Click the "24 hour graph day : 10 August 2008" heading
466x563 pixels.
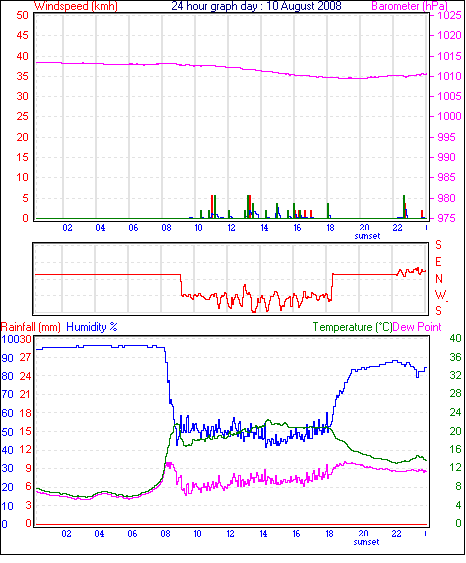click(256, 6)
